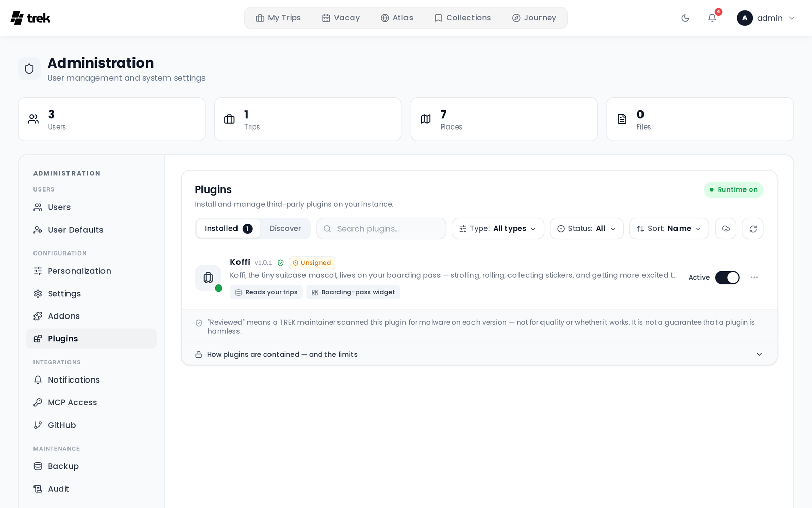Click the Trips stat card suitcase icon
Screen dimensions: 812x508
pos(229,119)
